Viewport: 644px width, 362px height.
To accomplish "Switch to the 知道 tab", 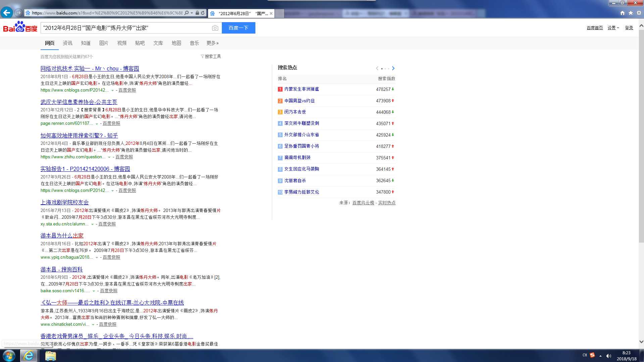I will (x=86, y=43).
